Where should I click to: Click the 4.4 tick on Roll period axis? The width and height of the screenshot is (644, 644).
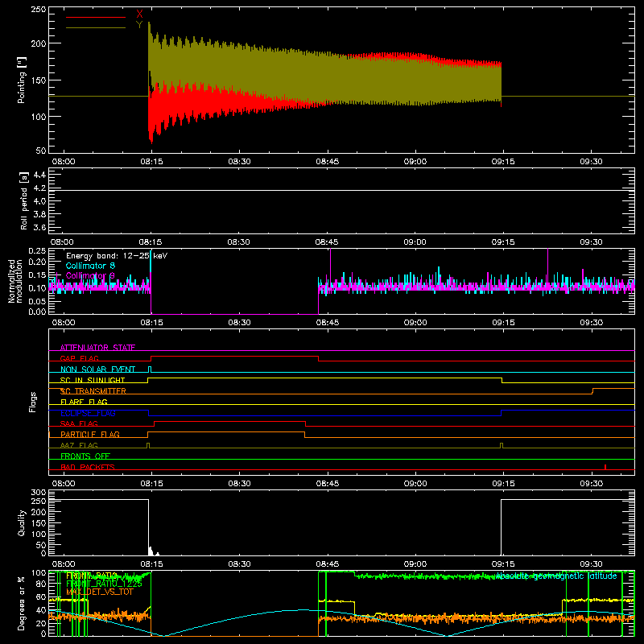[x=39, y=175]
